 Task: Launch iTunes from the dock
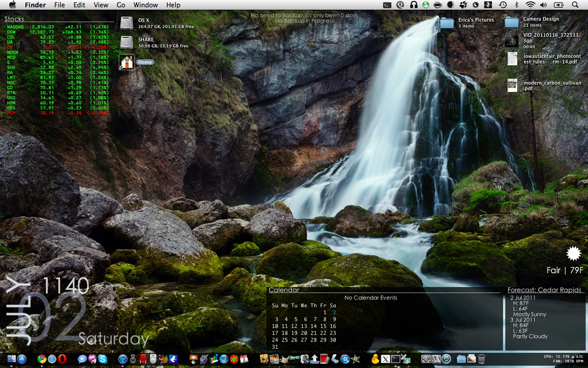[123, 359]
